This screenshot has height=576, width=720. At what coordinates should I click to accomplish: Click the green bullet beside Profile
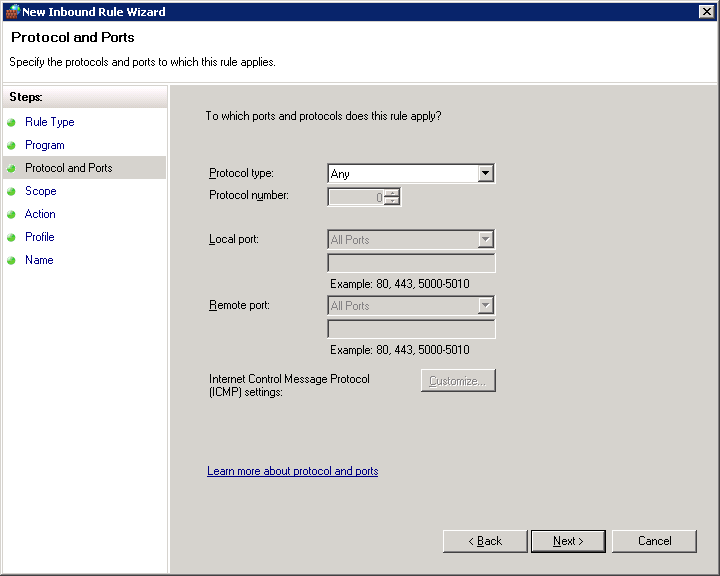tap(11, 237)
